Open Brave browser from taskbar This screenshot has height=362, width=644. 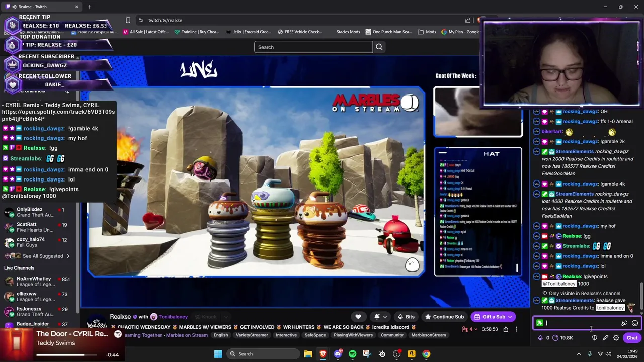click(x=323, y=354)
